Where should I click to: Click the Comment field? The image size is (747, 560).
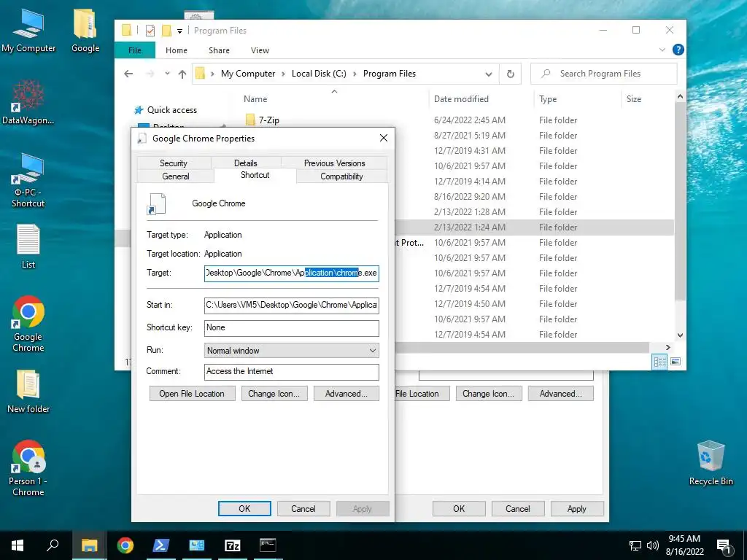click(x=292, y=371)
